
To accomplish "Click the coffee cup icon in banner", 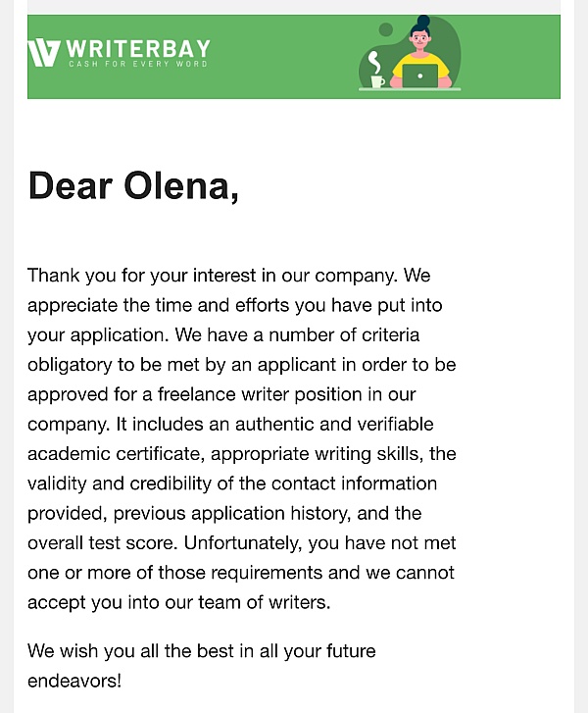I will (x=377, y=81).
